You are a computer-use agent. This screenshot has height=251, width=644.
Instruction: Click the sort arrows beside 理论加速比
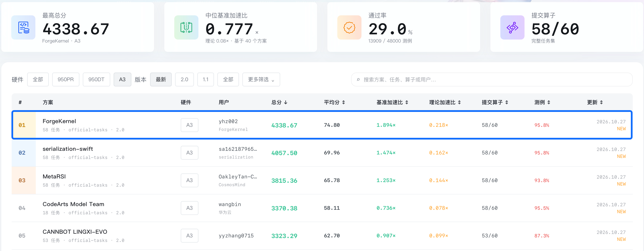(459, 102)
